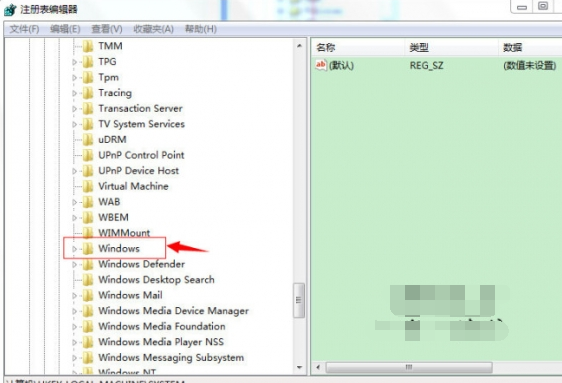
Task: Open the 文件(F) menu
Action: point(24,29)
